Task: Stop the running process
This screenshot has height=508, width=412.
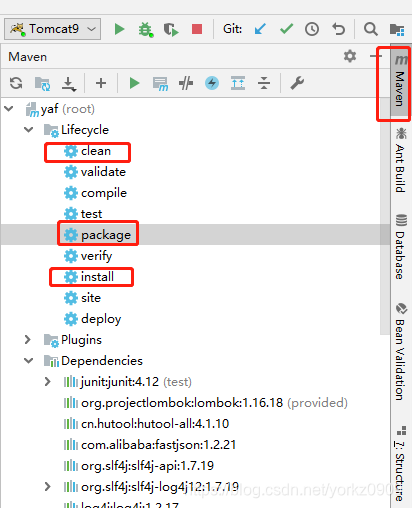Action: [197, 29]
